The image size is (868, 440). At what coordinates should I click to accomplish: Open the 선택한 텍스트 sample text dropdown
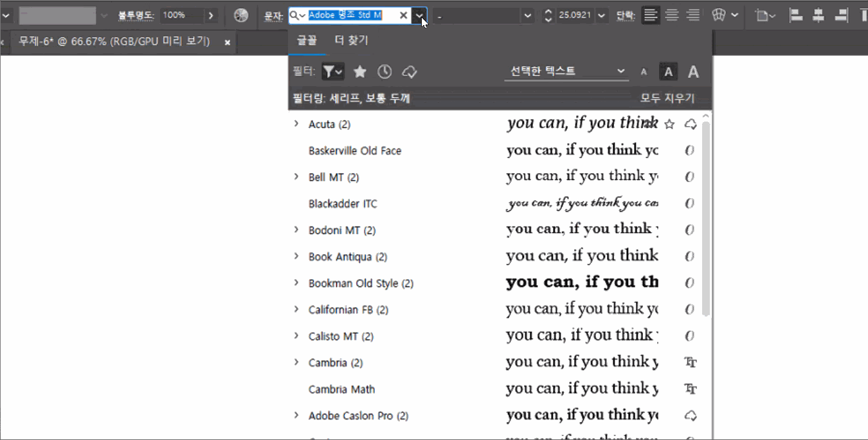(566, 71)
